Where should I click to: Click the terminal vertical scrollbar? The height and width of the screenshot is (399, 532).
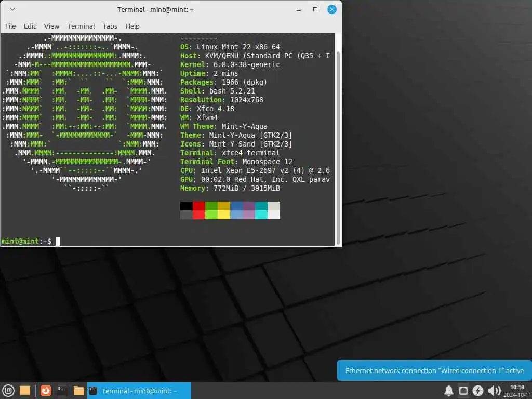pyautogui.click(x=338, y=149)
